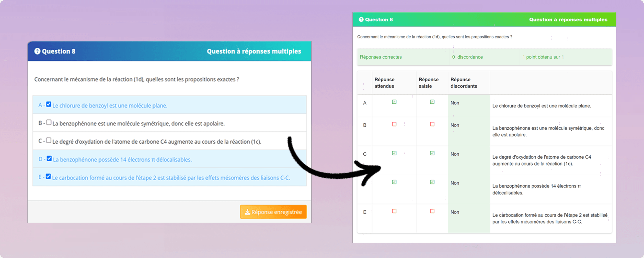Screen dimensions: 644x258
Task: Click the green check icon for proposition C attendue
Action: tap(394, 153)
